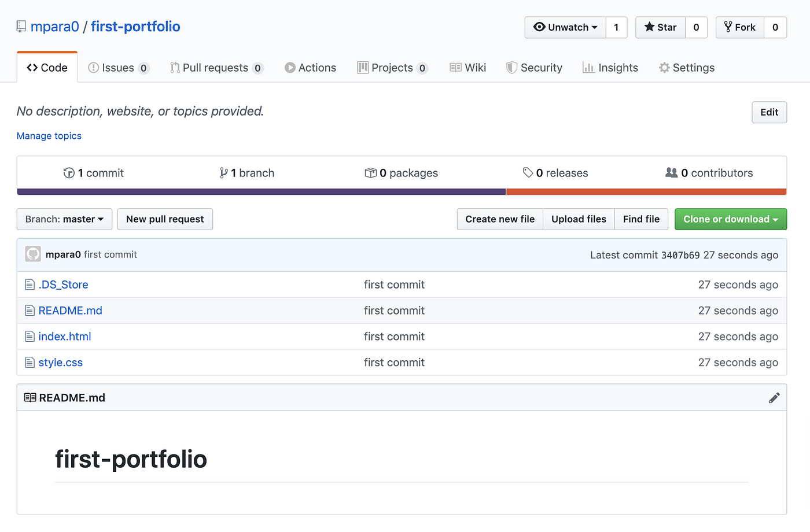Select the Code tab
Image resolution: width=810 pixels, height=532 pixels.
point(47,68)
